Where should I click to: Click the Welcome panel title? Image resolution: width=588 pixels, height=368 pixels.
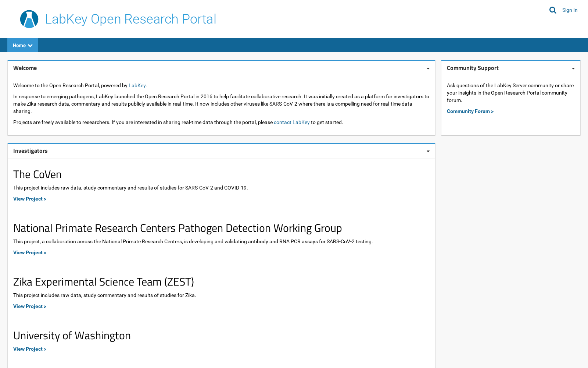pyautogui.click(x=25, y=68)
